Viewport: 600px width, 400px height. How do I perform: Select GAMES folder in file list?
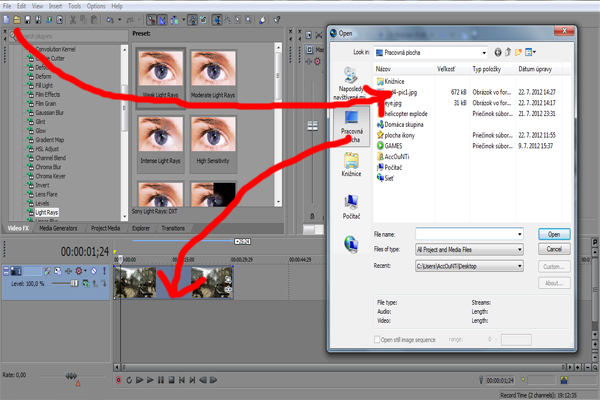[390, 146]
